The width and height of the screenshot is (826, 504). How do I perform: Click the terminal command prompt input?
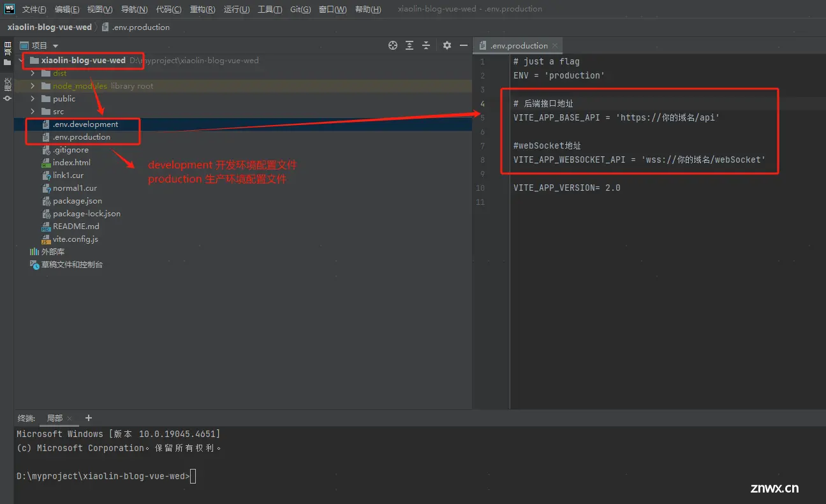(x=193, y=476)
